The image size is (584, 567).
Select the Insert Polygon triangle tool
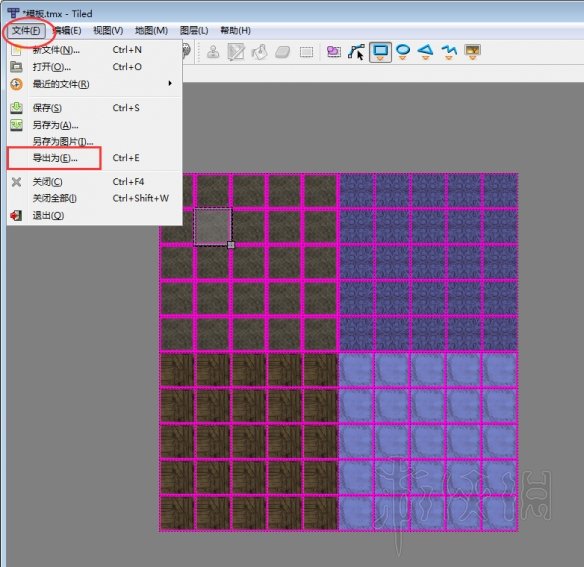(x=426, y=52)
